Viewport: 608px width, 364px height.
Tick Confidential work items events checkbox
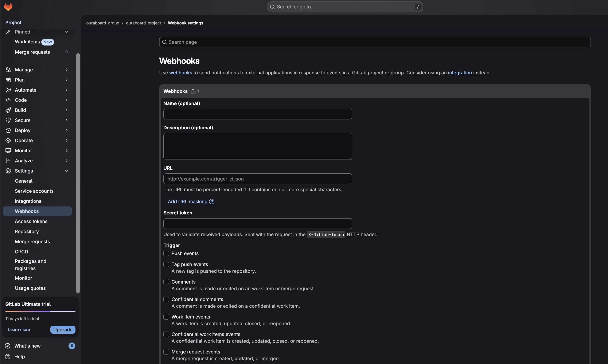[166, 334]
